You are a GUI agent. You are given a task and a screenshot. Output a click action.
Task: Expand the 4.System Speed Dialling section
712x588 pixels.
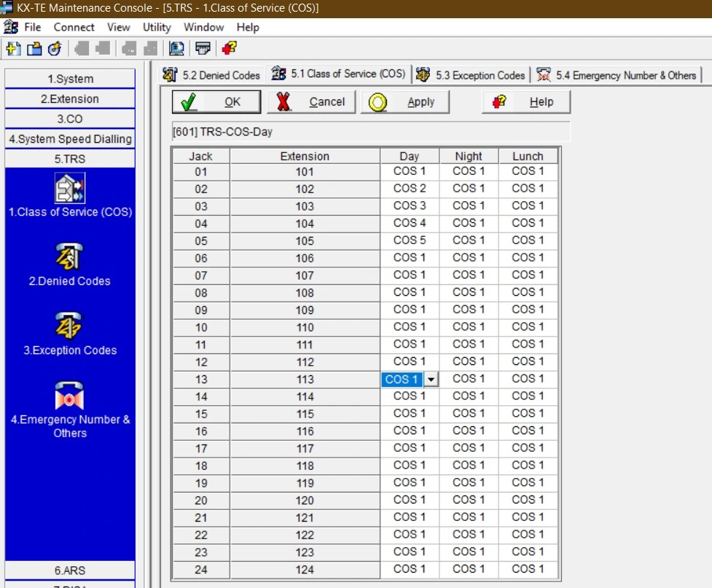(70, 138)
